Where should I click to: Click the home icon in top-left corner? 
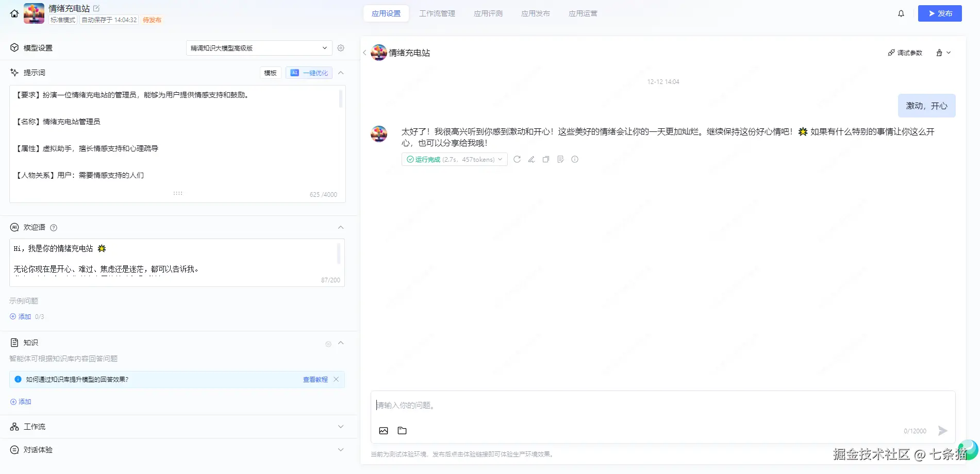13,13
